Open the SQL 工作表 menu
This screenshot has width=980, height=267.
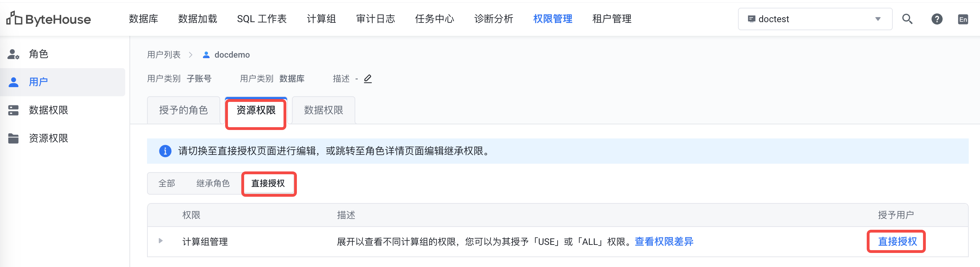[x=262, y=19]
